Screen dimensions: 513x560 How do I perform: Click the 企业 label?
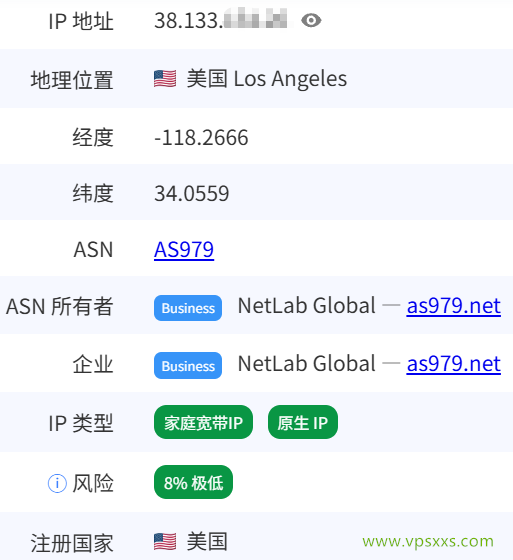(x=93, y=365)
